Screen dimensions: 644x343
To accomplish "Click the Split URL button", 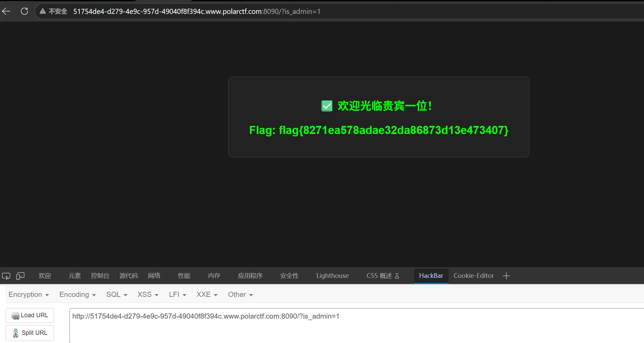I will (x=30, y=333).
